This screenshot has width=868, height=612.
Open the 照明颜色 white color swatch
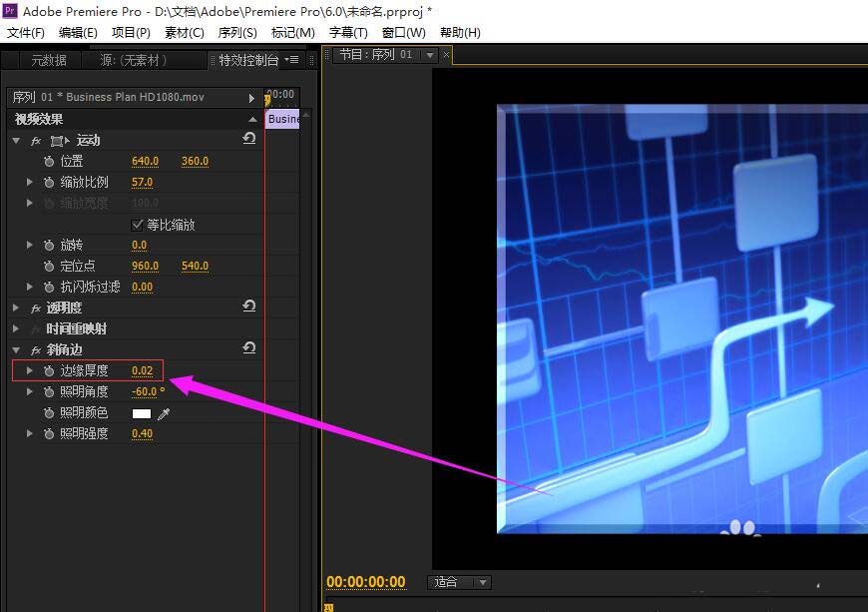pos(141,413)
